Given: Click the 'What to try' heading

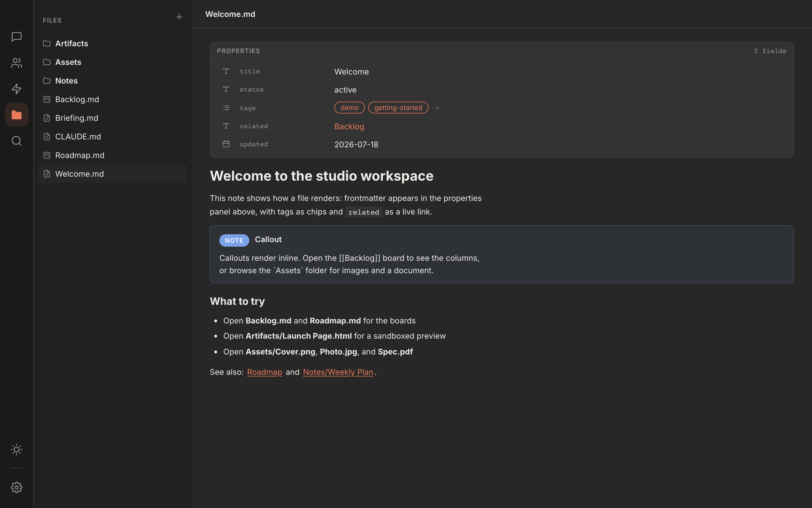Looking at the screenshot, I should (237, 301).
